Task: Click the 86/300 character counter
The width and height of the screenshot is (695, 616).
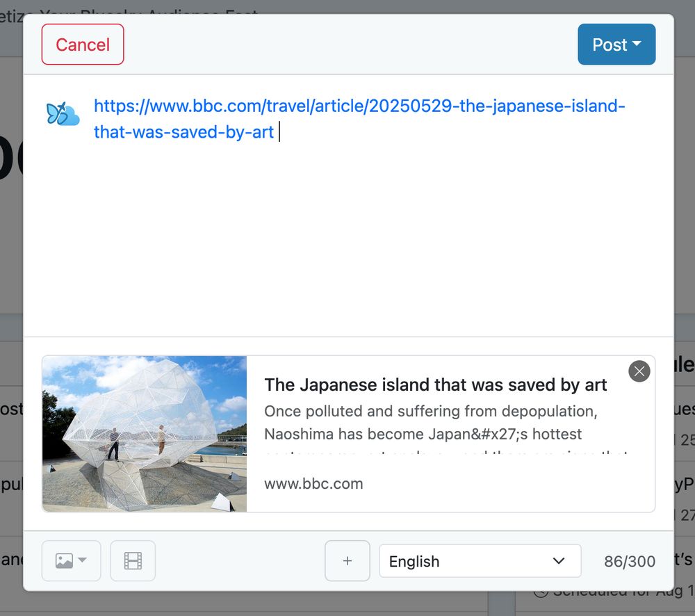Action: click(630, 562)
